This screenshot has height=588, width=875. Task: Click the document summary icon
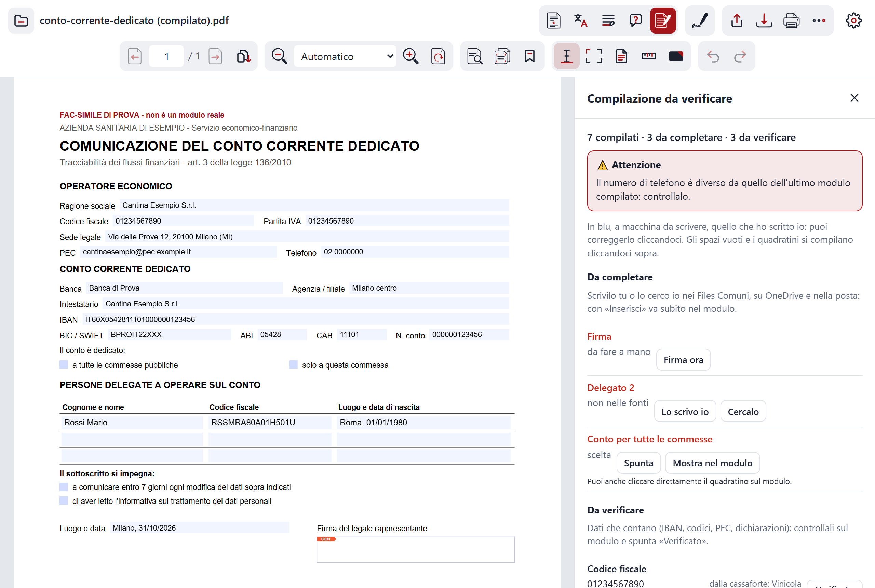(553, 21)
